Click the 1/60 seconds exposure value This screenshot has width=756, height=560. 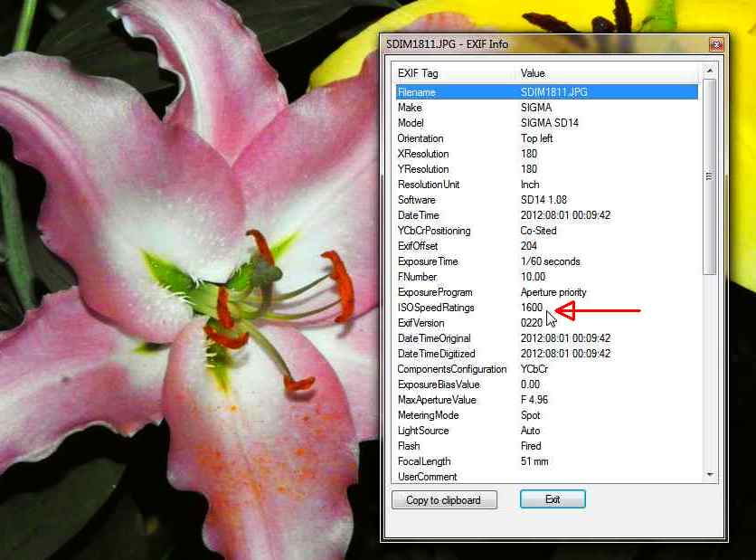tap(550, 261)
